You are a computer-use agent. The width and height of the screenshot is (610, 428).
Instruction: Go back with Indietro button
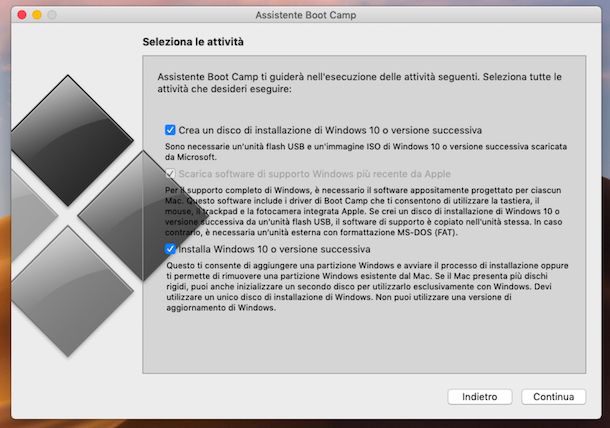479,396
